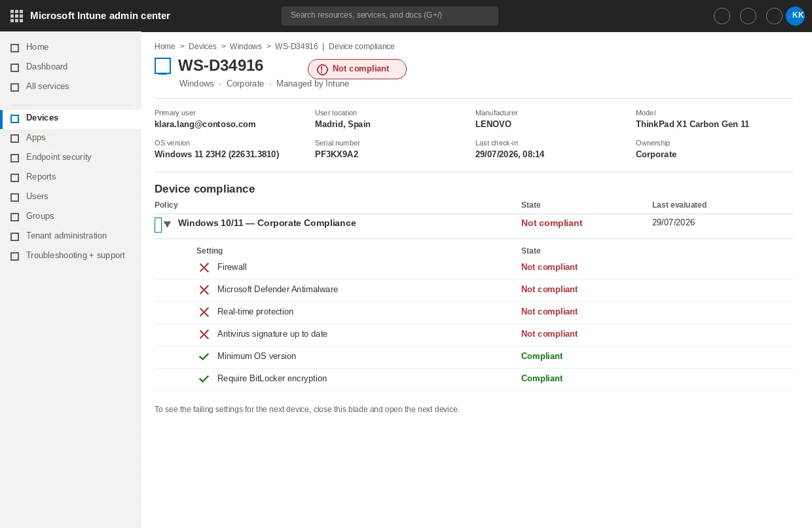
Task: Click the policy icon beside Corporate Compliance row
Action: pyautogui.click(x=158, y=225)
